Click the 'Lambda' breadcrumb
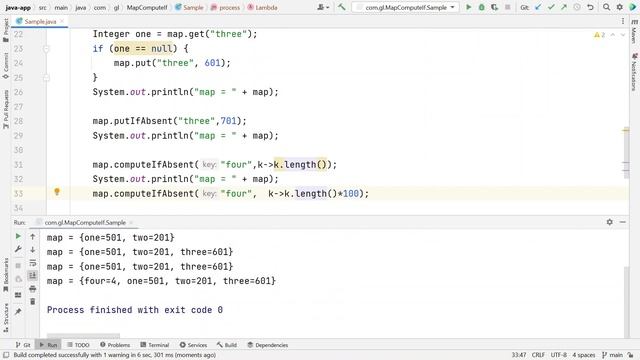This screenshot has width=640, height=360. pyautogui.click(x=262, y=7)
